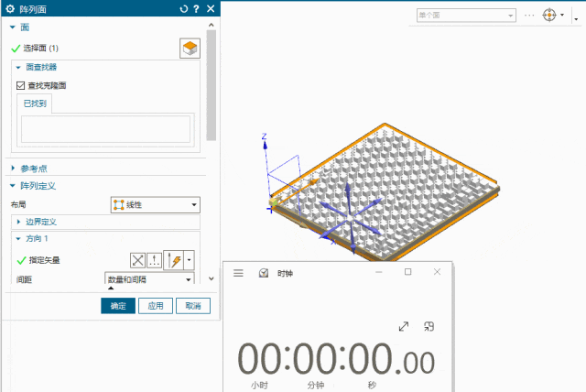The height and width of the screenshot is (392, 586).
Task: Open the Clock app hamburger menu
Action: click(238, 273)
